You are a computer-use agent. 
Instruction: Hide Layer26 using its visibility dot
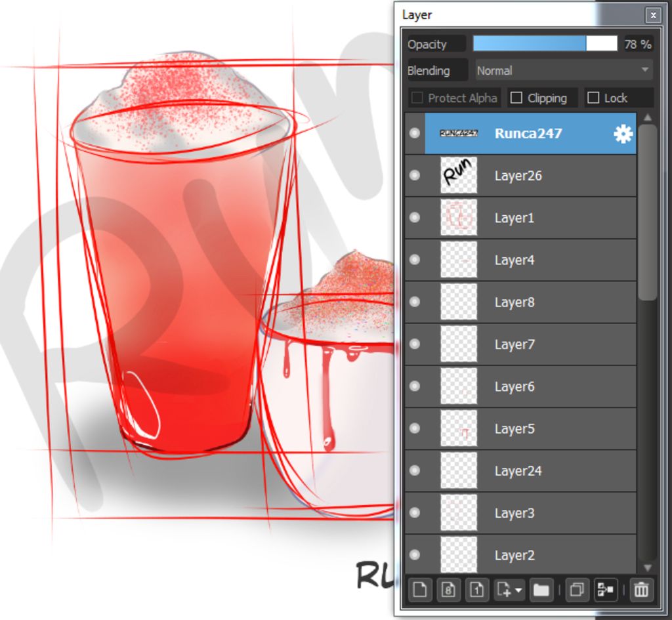pos(415,175)
